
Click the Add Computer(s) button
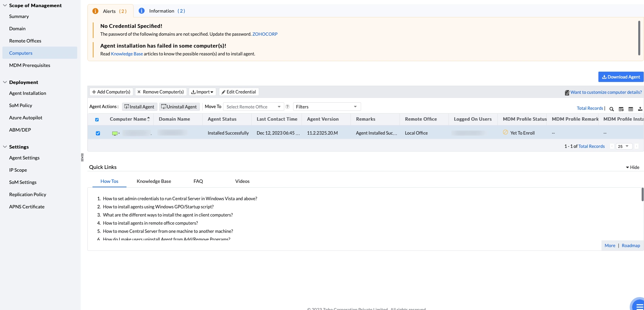tap(111, 92)
